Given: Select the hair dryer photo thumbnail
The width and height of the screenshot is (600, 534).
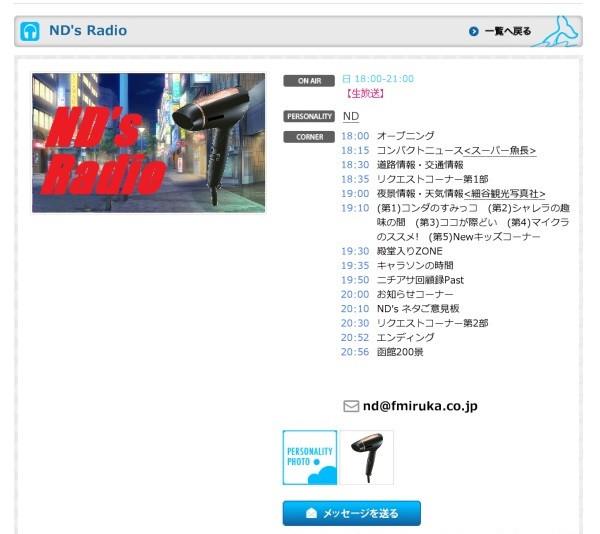Looking at the screenshot, I should (367, 457).
